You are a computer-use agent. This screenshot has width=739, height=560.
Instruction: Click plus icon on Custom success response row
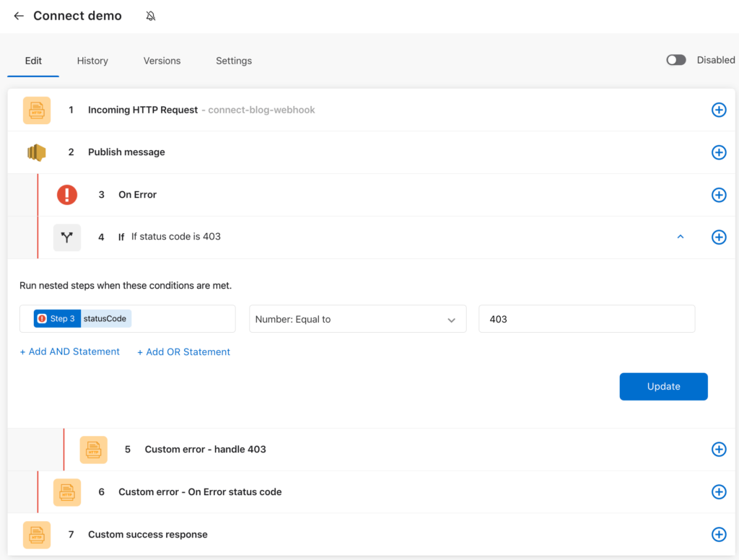pos(719,535)
